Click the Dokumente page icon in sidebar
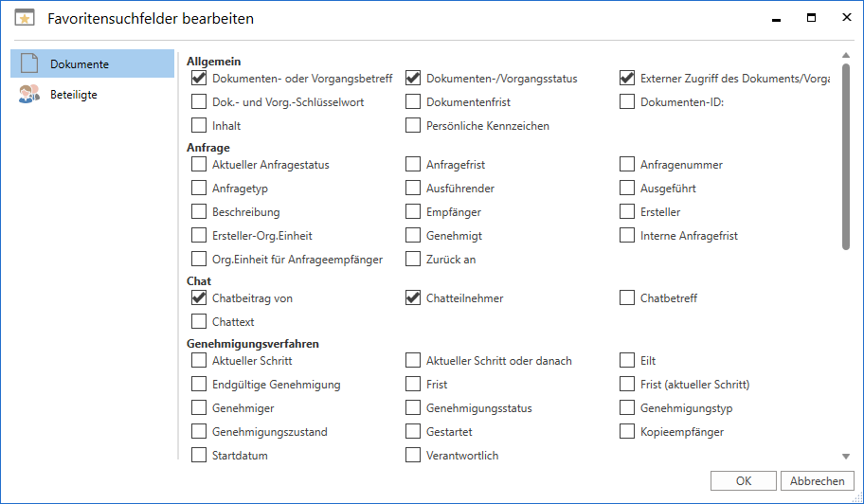Image resolution: width=864 pixels, height=504 pixels. click(29, 64)
